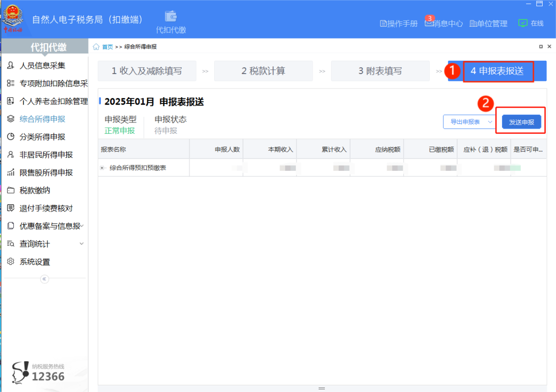Screen dimensions: 556x392
Task: Go to step 3 附表填写
Action: (380, 71)
